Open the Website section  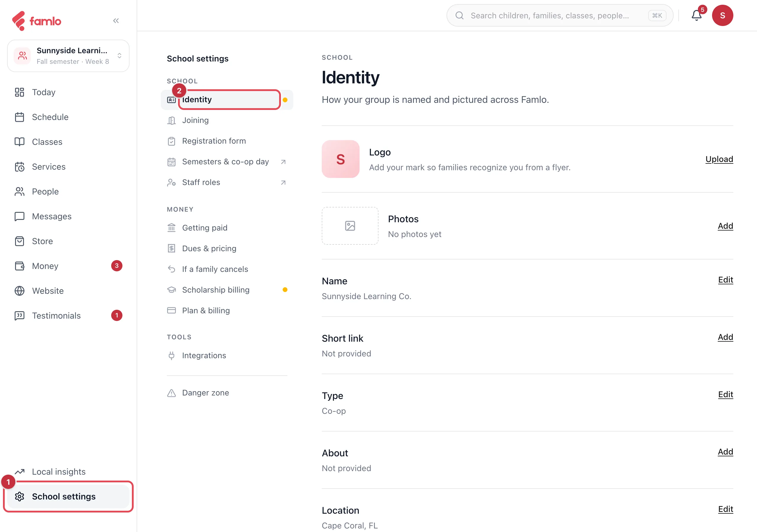coord(68,291)
